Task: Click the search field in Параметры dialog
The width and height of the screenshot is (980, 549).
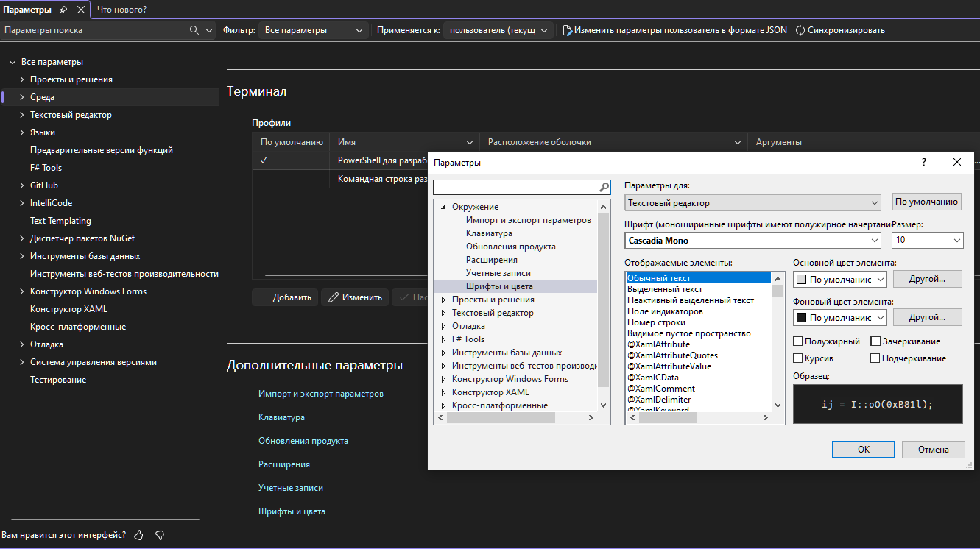Action: 515,187
